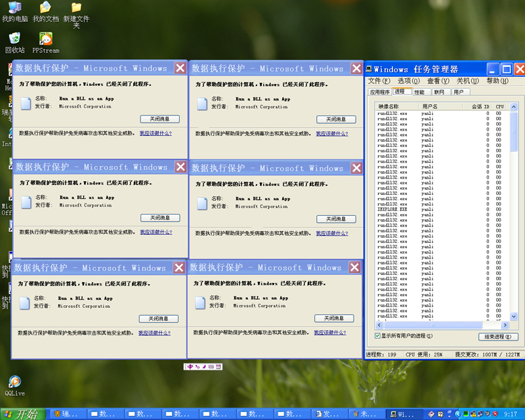
Task: Launch the QQLive desktop shortcut
Action: click(x=14, y=383)
